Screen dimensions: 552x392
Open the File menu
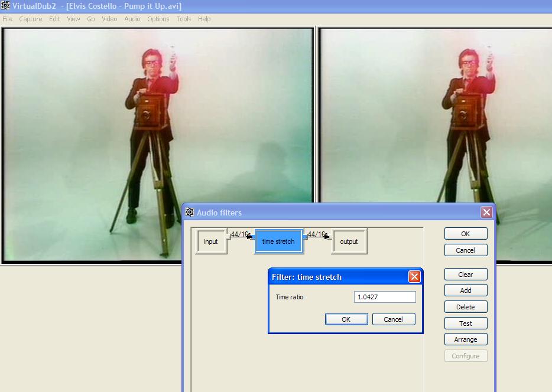point(7,19)
